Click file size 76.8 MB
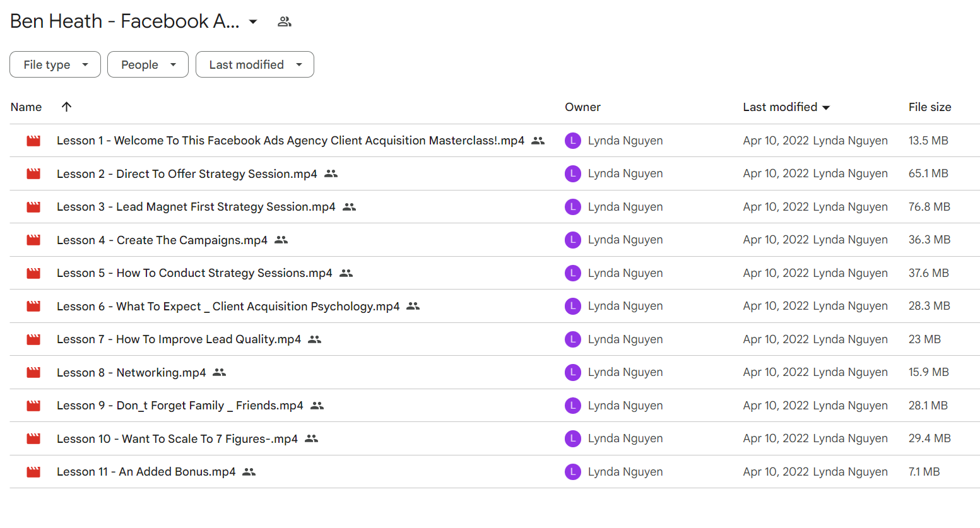 pos(929,207)
